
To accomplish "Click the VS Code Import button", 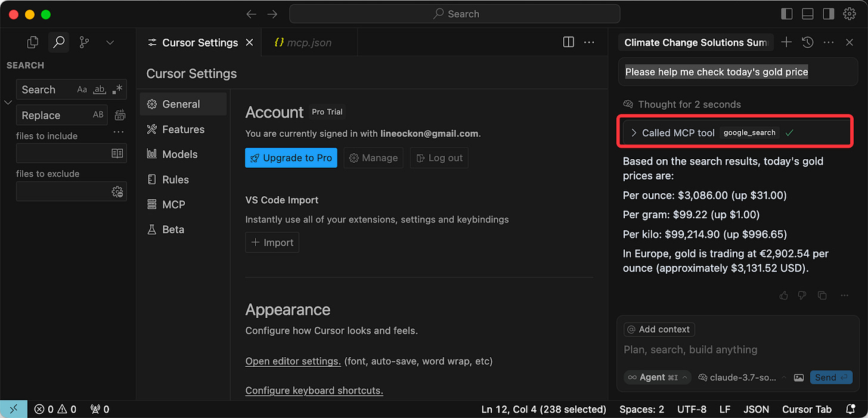I will (272, 243).
